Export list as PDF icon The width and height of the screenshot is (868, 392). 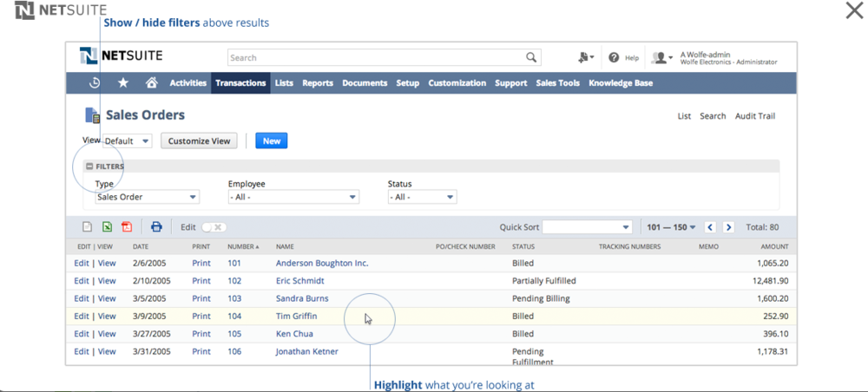click(x=127, y=227)
